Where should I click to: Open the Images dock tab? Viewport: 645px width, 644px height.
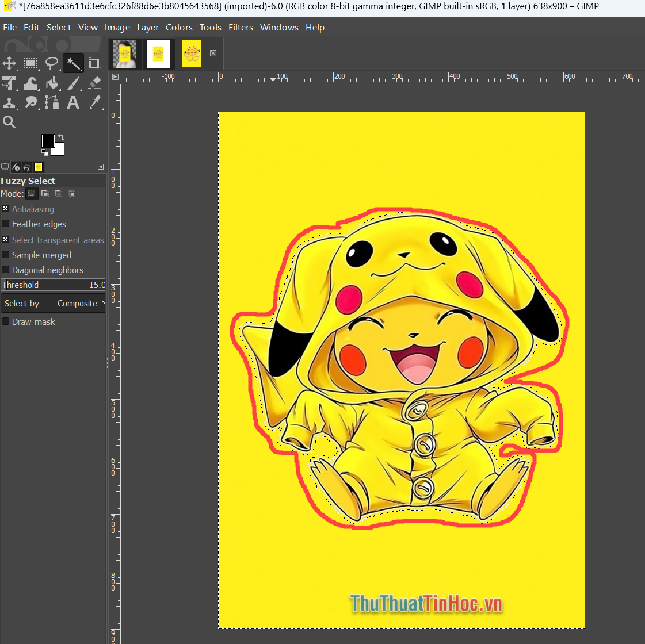tap(38, 167)
